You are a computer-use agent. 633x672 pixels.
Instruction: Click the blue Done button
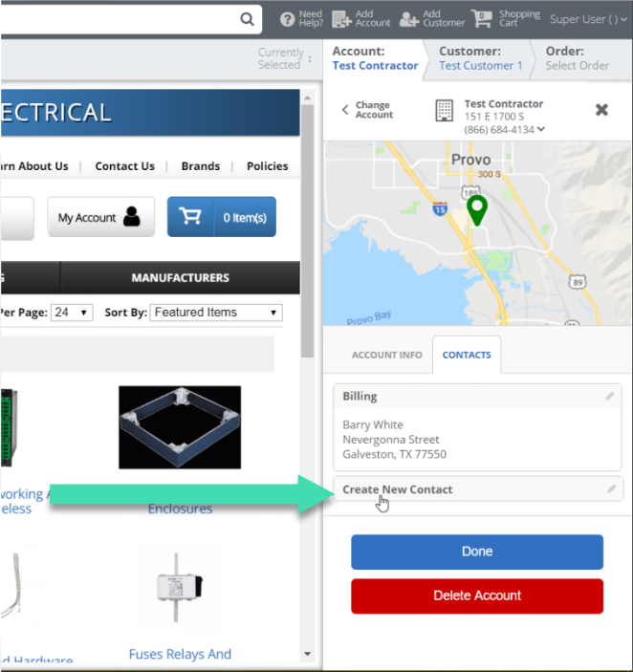(x=477, y=552)
